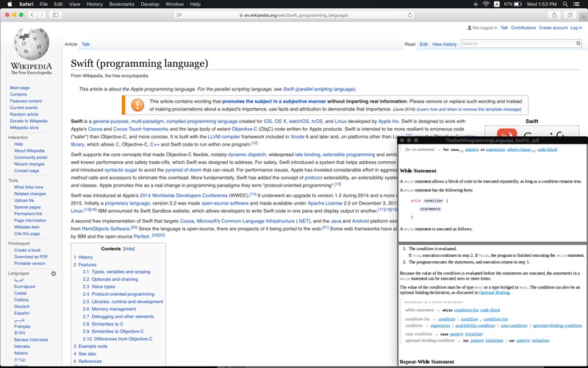Add a new tab with plus button
The image size is (588, 368).
tap(584, 17)
